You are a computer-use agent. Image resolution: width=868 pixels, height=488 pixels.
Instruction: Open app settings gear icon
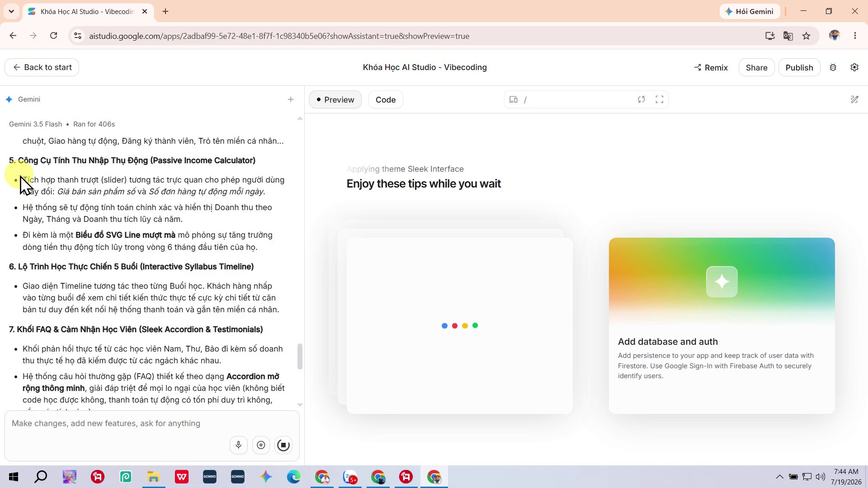[854, 67]
